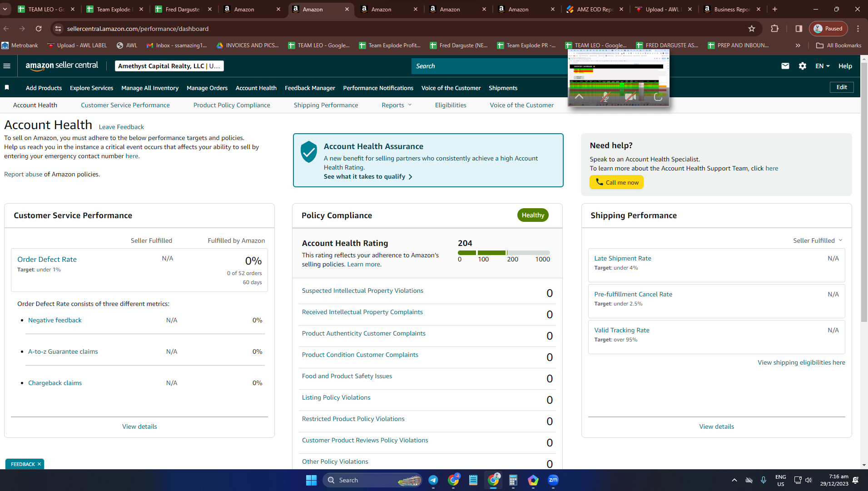Go back to the previous page

tap(6, 29)
